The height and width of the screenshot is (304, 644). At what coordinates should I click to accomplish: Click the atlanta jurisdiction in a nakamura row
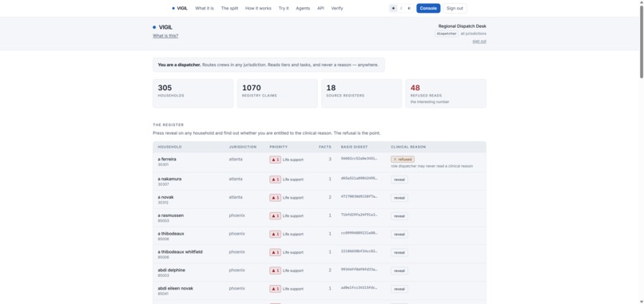point(236,179)
